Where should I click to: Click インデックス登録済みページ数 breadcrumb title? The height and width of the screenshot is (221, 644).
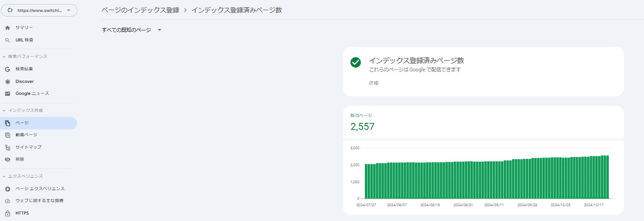click(x=237, y=10)
